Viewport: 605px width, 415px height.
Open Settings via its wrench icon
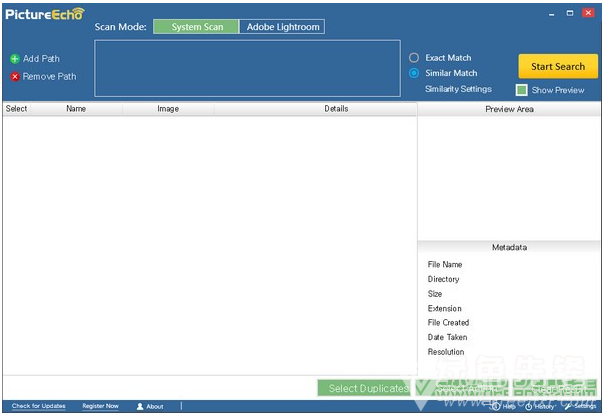(x=568, y=406)
